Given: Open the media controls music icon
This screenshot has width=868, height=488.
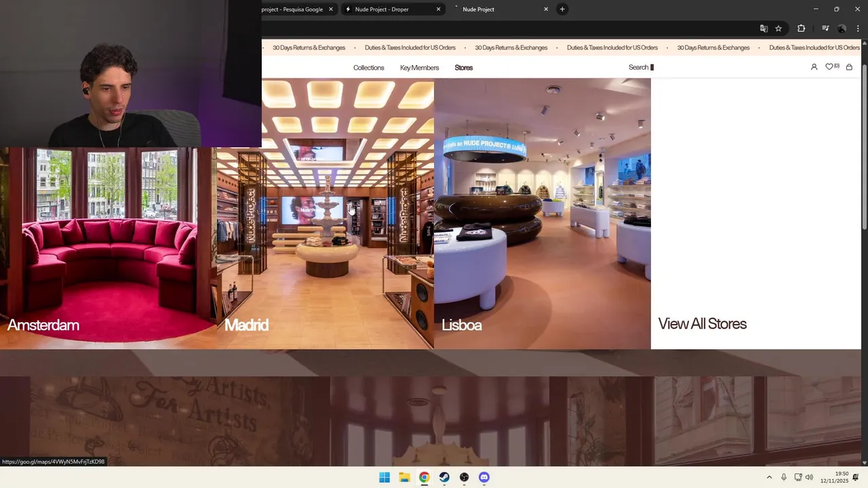Looking at the screenshot, I should coord(825,28).
